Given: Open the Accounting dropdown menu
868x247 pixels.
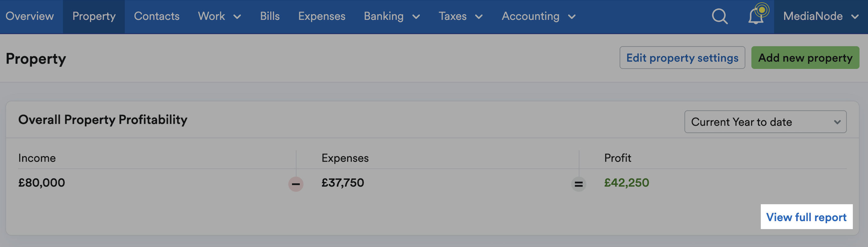Looking at the screenshot, I should click(x=539, y=16).
